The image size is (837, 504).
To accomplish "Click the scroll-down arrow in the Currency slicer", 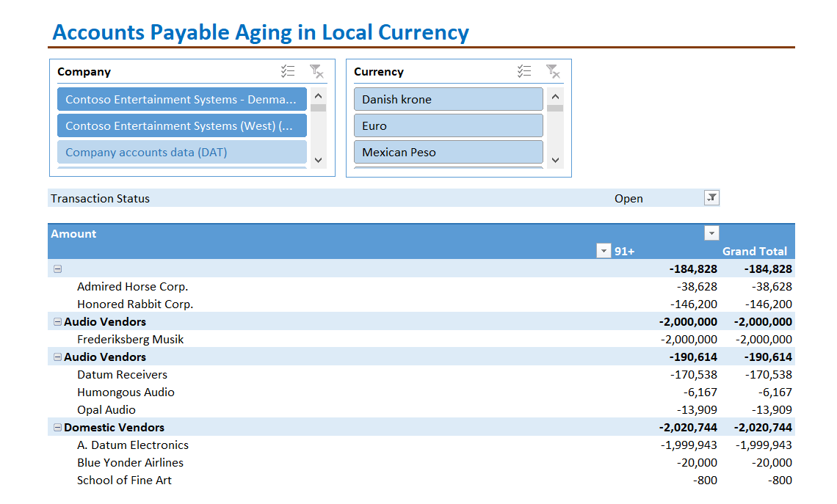I will click(x=555, y=160).
